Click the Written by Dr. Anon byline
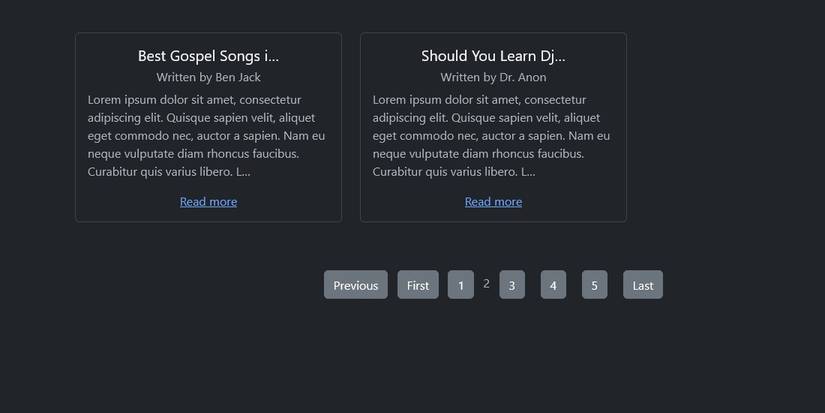This screenshot has height=413, width=825. (x=493, y=77)
